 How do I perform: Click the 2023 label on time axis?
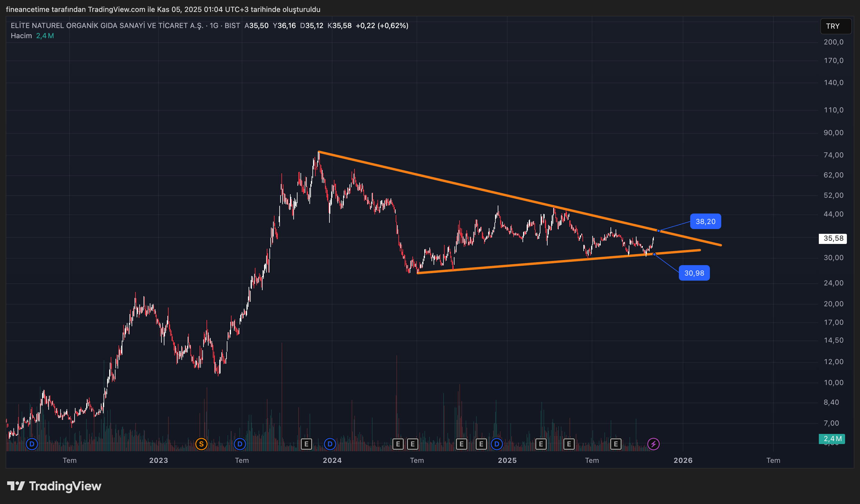tap(158, 460)
